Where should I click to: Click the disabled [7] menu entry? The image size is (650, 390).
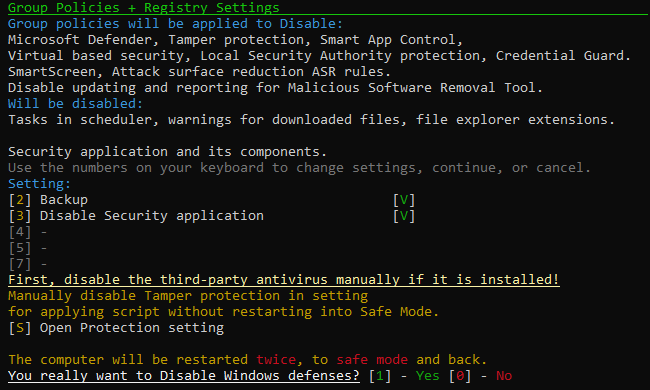pos(27,264)
